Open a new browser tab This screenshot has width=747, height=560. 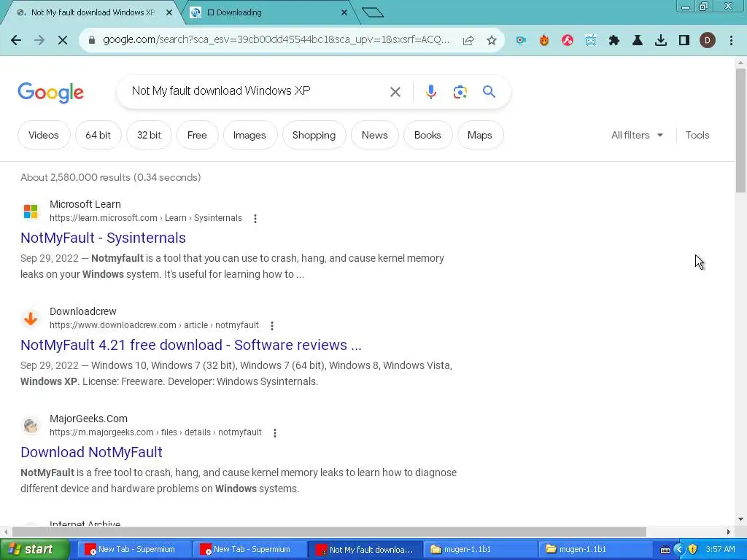pos(373,12)
